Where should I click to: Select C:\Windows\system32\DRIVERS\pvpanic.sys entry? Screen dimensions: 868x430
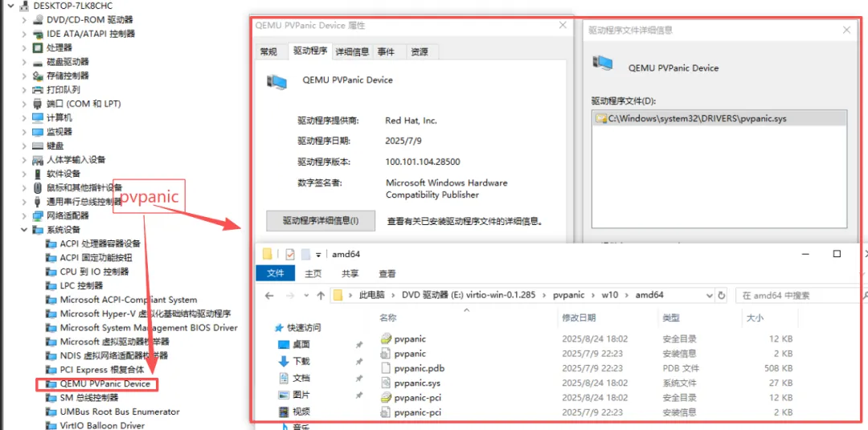719,118
